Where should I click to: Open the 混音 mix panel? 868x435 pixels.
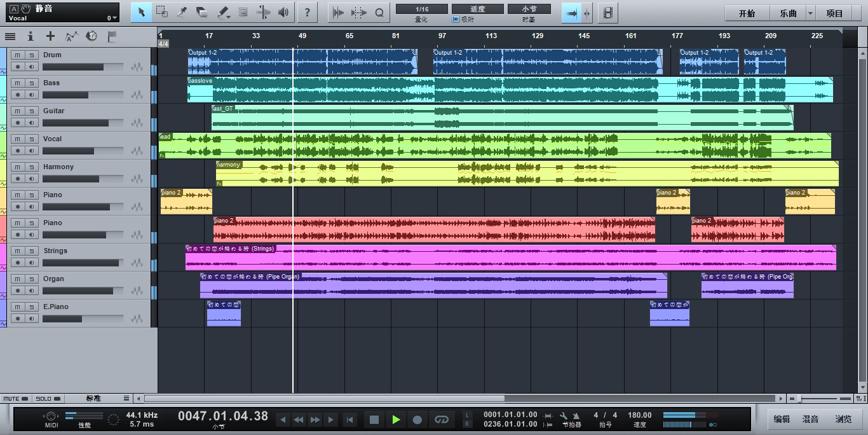coord(810,419)
